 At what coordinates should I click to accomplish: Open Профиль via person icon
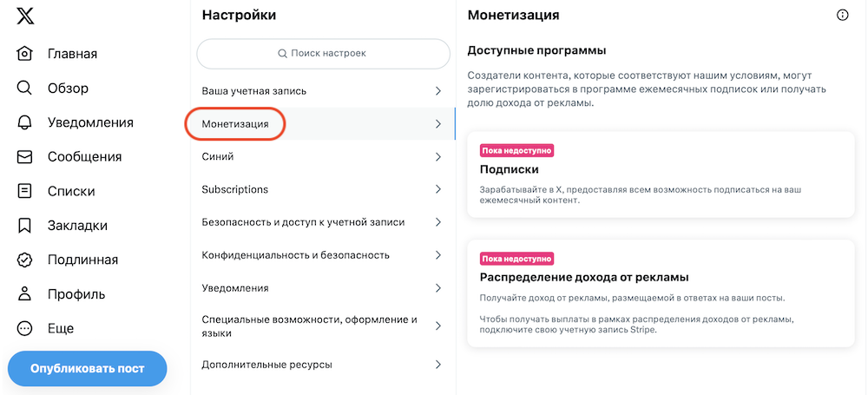pos(25,294)
